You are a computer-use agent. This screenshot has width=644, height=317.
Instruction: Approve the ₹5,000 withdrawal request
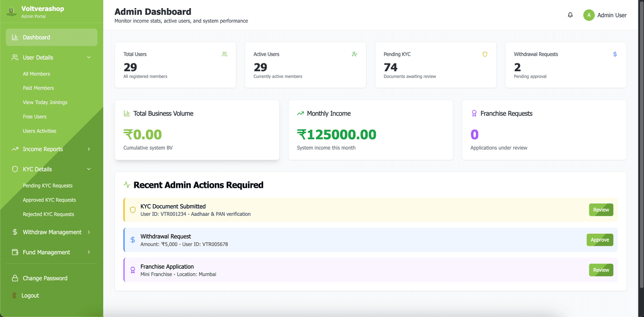(x=600, y=240)
